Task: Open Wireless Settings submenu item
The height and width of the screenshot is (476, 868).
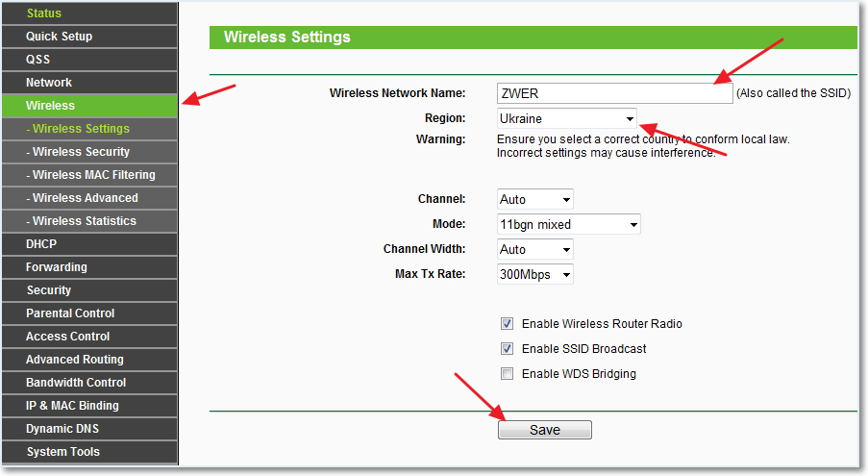Action: click(89, 129)
